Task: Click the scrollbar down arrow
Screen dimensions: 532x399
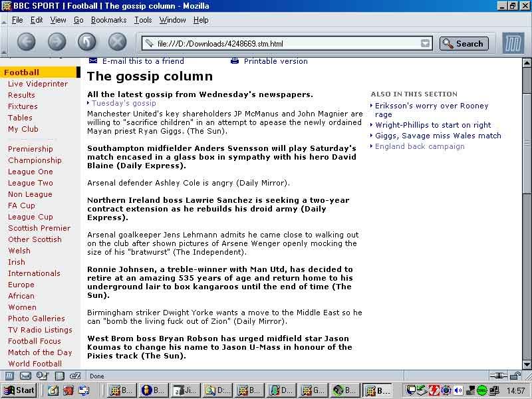Action: [527, 364]
